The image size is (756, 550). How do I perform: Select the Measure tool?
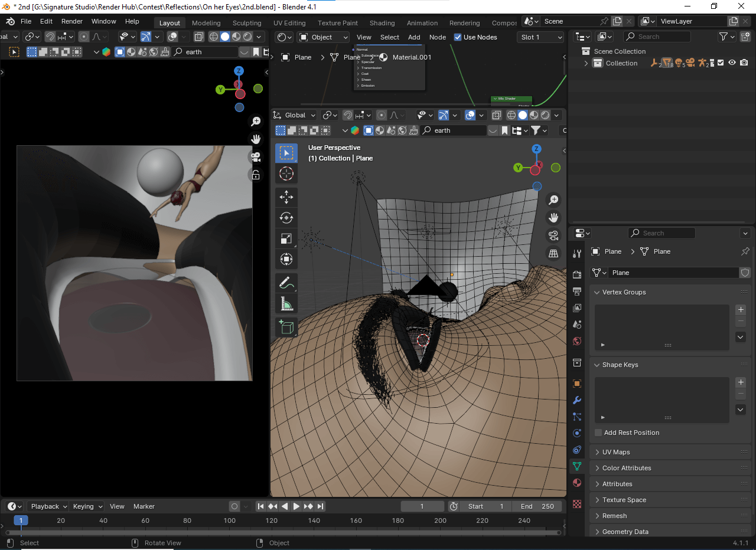point(286,304)
